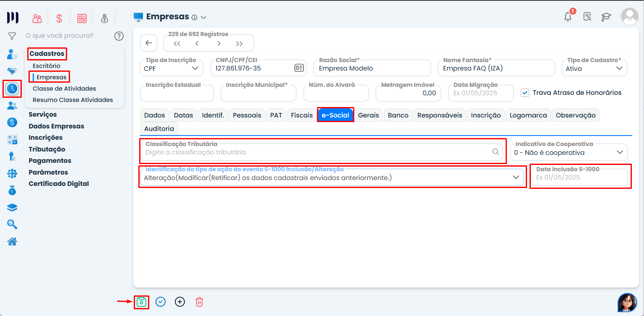This screenshot has width=644, height=316.
Task: Open the graduation cap training icon
Action: tap(606, 17)
